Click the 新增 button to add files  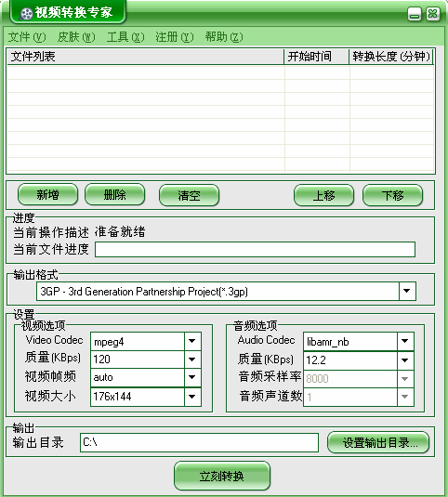click(48, 194)
